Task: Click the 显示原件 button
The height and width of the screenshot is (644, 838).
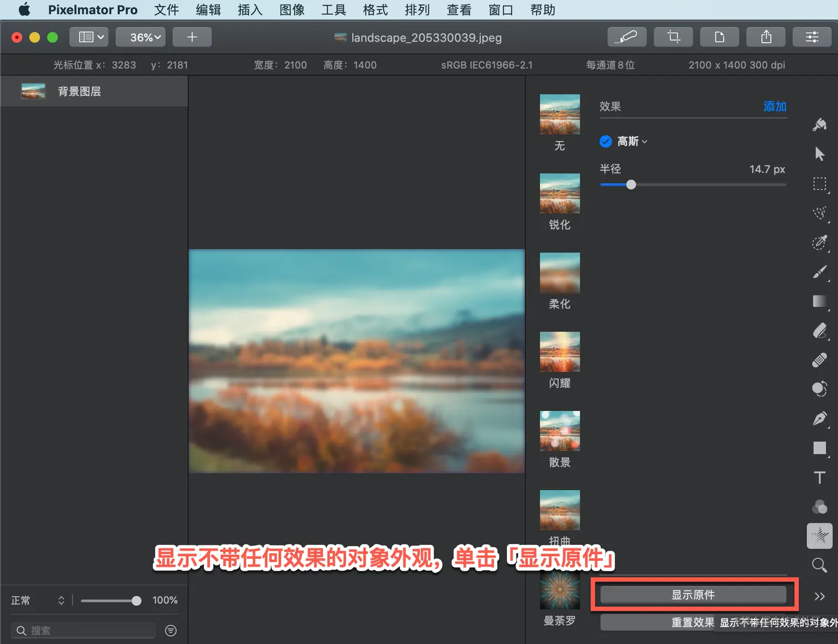Action: (693, 595)
